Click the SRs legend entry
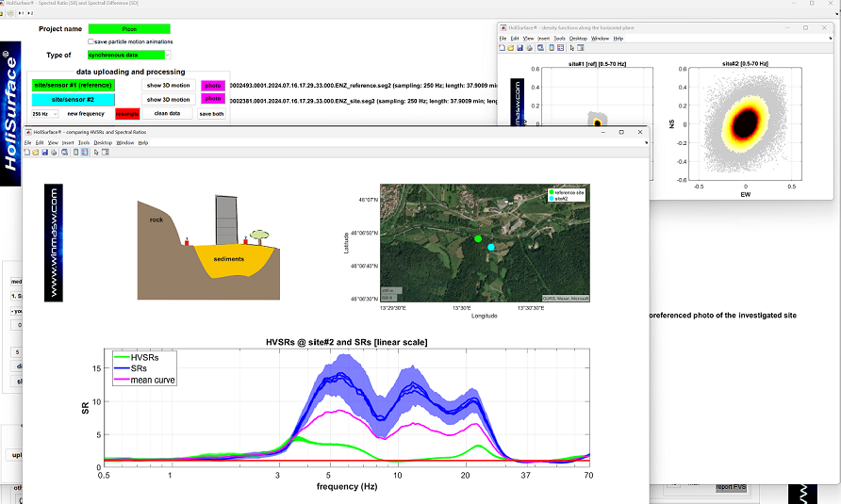Image resolution: width=841 pixels, height=504 pixels. (x=131, y=368)
